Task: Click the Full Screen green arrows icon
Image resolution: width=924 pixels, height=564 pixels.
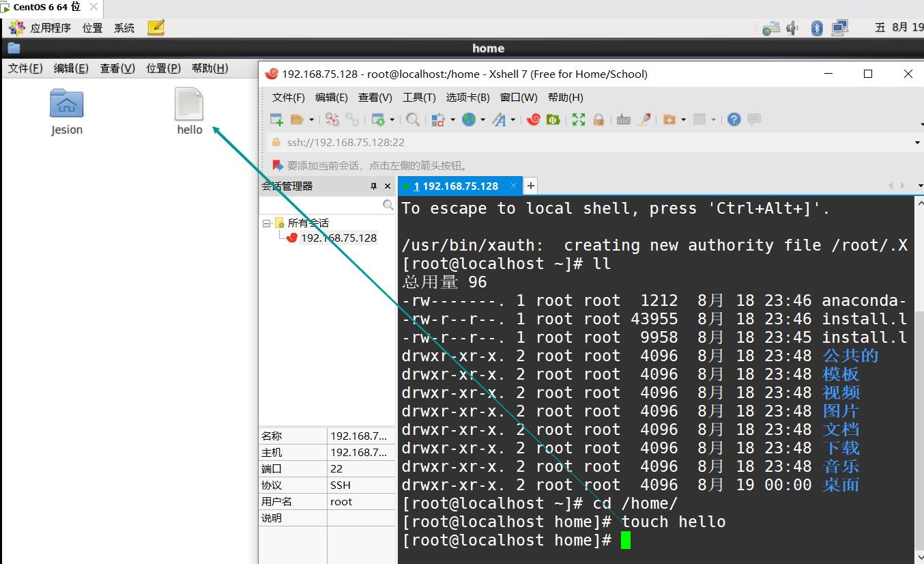Action: click(579, 119)
